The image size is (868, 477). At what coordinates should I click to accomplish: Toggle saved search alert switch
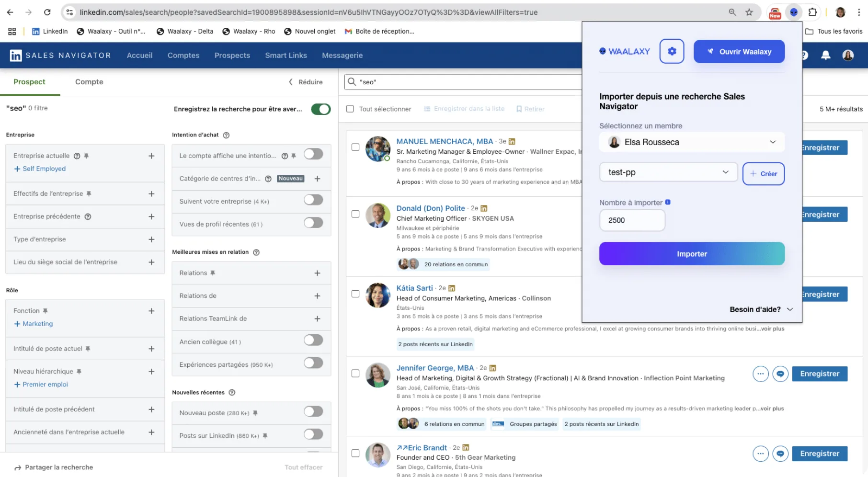320,109
